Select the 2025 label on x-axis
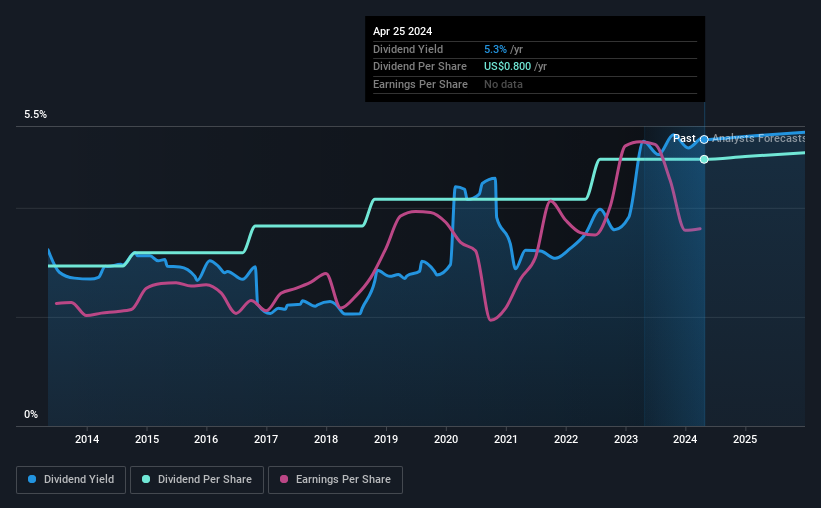 (x=745, y=439)
